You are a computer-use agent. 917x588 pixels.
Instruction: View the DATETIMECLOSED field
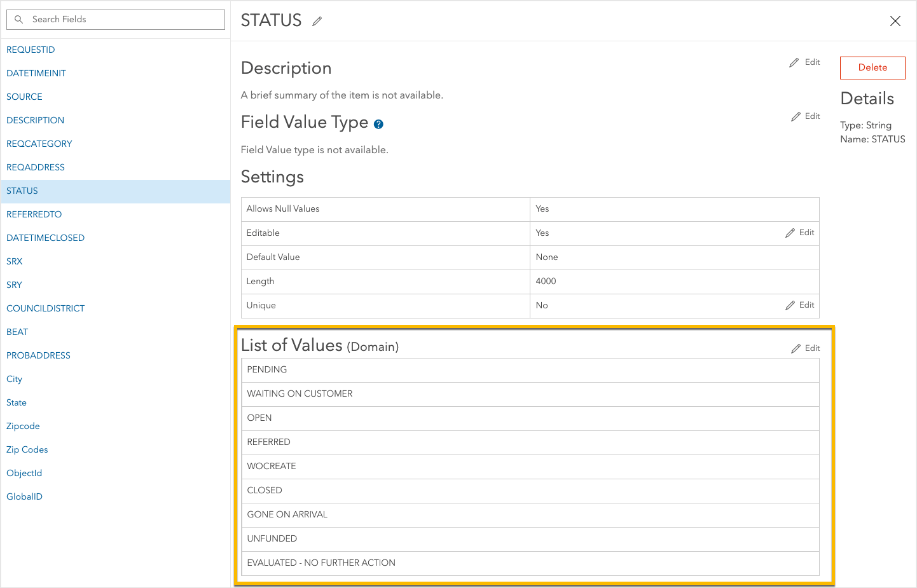tap(45, 237)
